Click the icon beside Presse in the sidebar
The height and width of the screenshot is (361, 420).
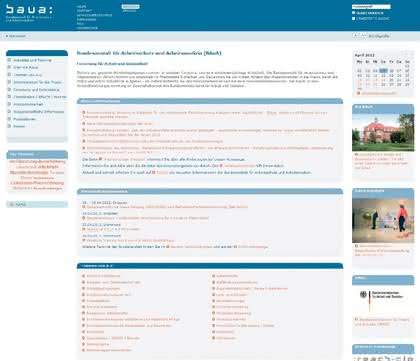[x=9, y=126]
